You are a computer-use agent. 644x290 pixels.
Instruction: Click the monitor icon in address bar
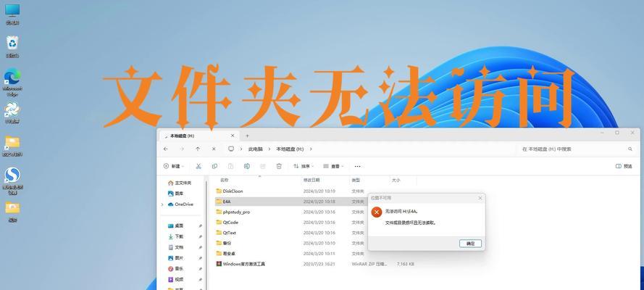(231, 149)
